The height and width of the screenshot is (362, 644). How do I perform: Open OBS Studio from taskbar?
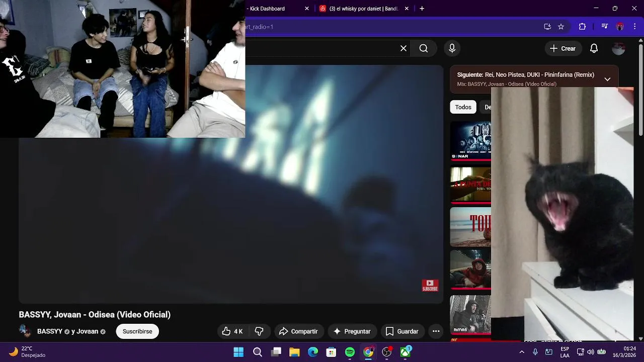coord(387,352)
